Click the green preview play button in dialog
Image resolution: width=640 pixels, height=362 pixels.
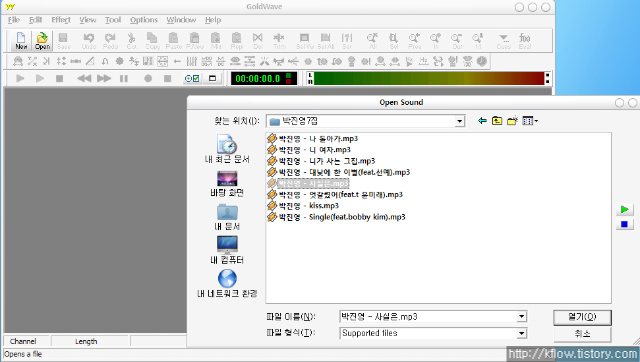point(624,209)
